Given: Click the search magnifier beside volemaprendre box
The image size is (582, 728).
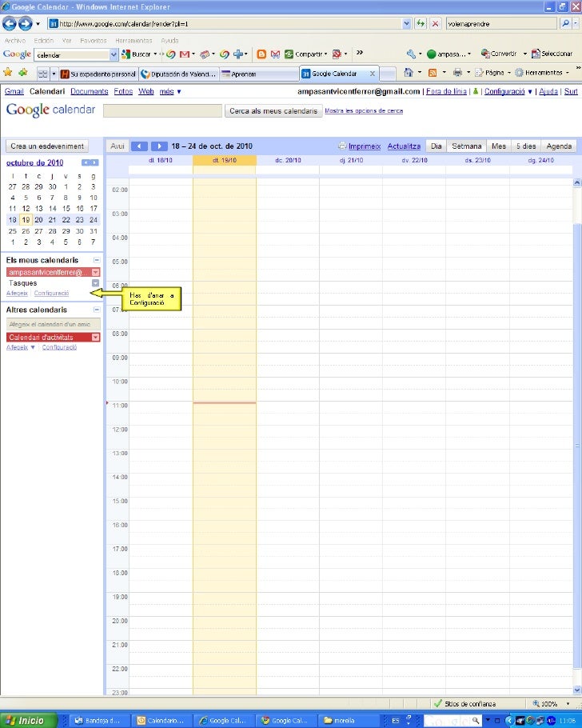Looking at the screenshot, I should point(565,23).
